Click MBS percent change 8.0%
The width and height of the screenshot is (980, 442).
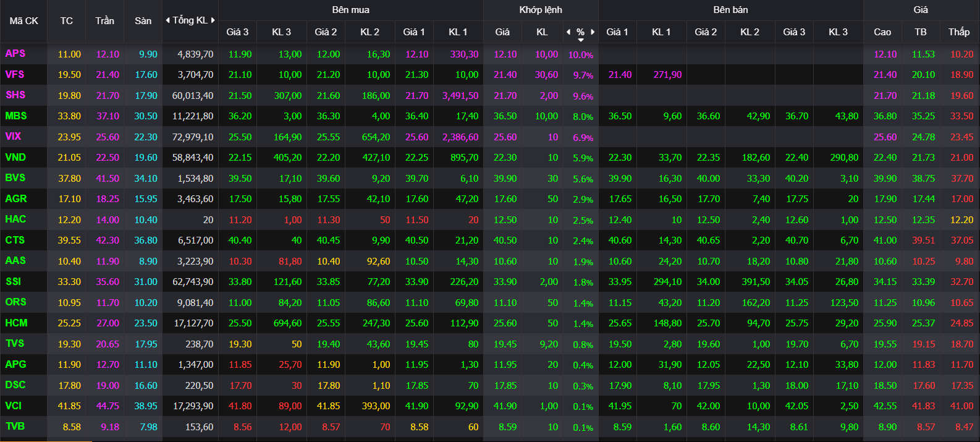(583, 117)
